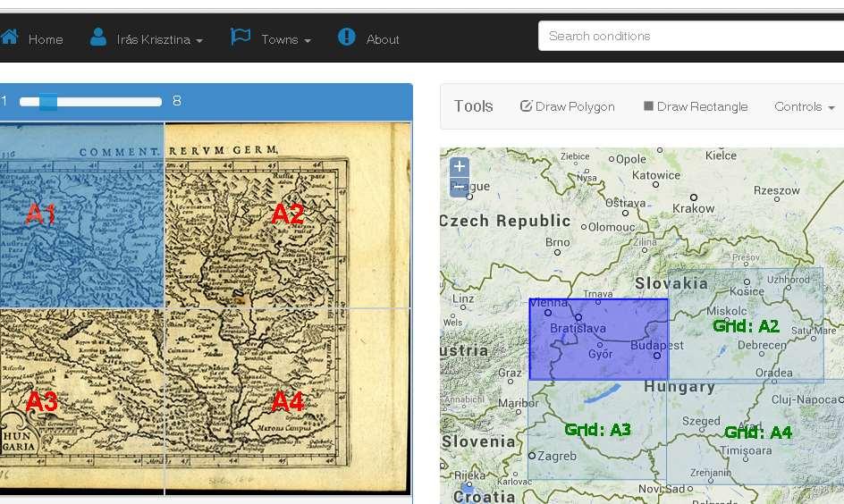Open the About page link

[383, 39]
